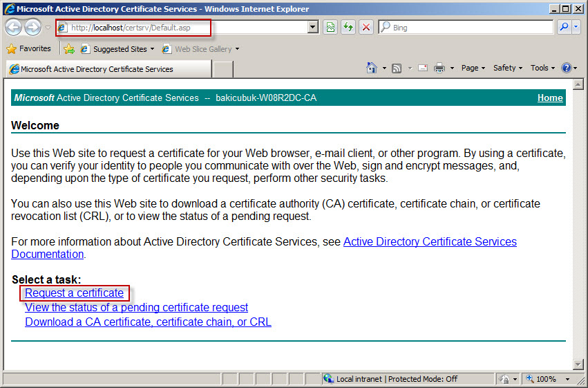Click the scrollbar down arrow
Viewport: 588px width, 388px height.
pyautogui.click(x=578, y=364)
